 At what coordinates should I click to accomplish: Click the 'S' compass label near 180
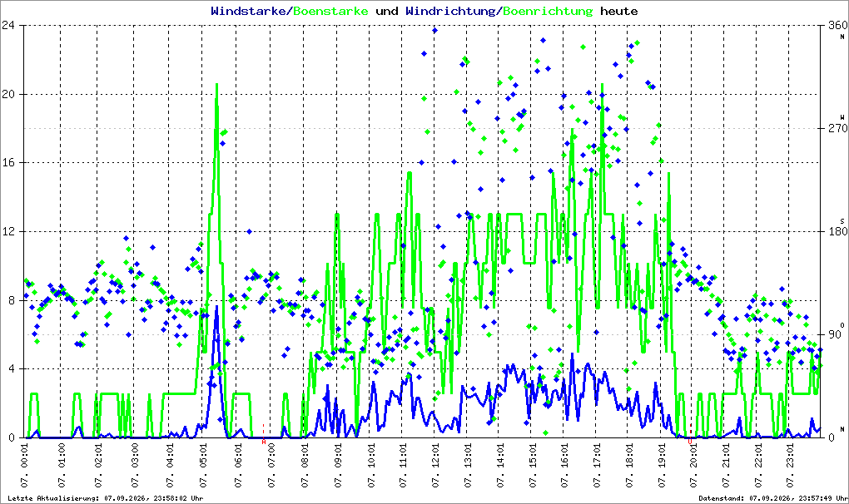click(x=842, y=220)
